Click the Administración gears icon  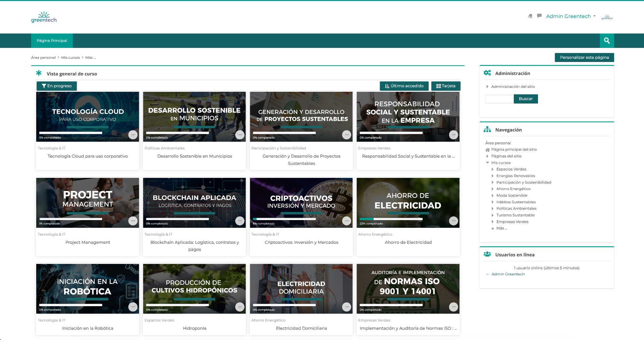point(487,73)
